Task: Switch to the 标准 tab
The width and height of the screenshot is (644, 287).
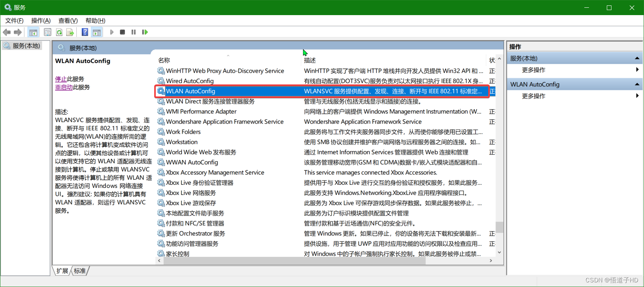Action: [80, 271]
